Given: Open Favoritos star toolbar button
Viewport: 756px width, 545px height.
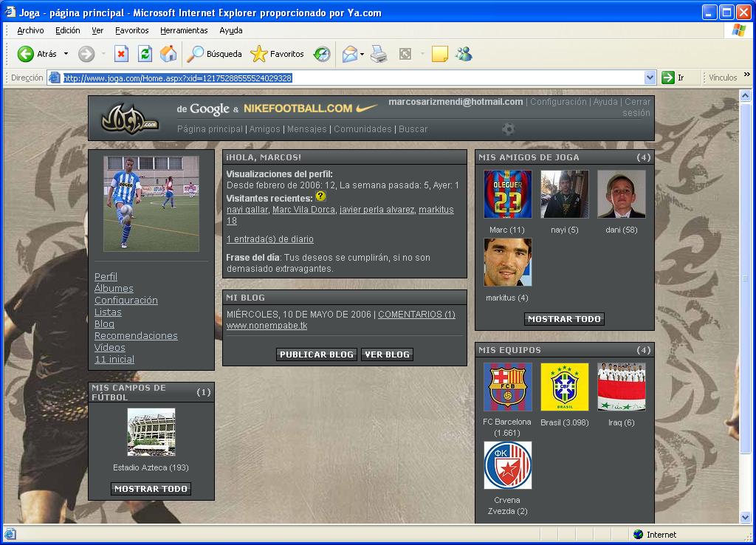Looking at the screenshot, I should point(278,54).
